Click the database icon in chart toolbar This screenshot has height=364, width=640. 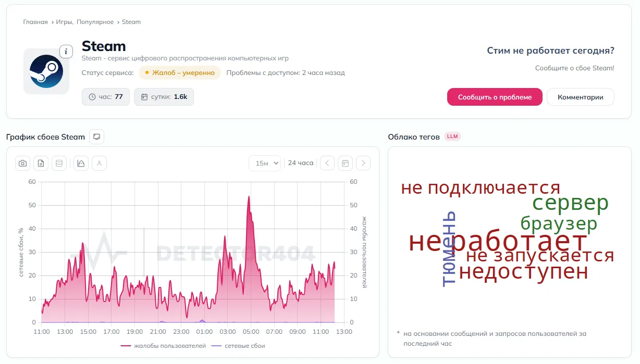59,163
